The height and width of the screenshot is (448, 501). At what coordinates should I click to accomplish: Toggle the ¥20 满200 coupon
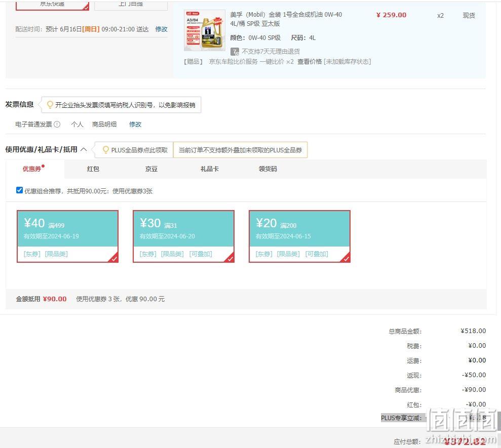[299, 236]
